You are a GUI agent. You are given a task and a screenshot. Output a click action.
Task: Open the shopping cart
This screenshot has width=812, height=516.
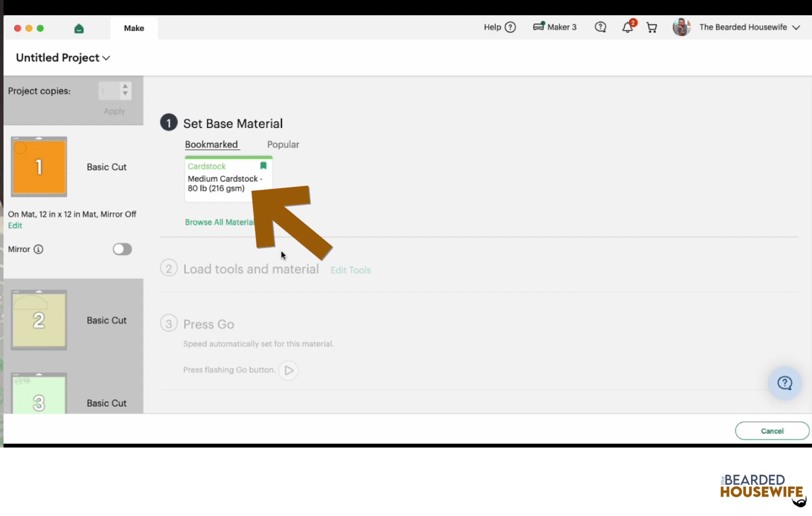click(652, 27)
